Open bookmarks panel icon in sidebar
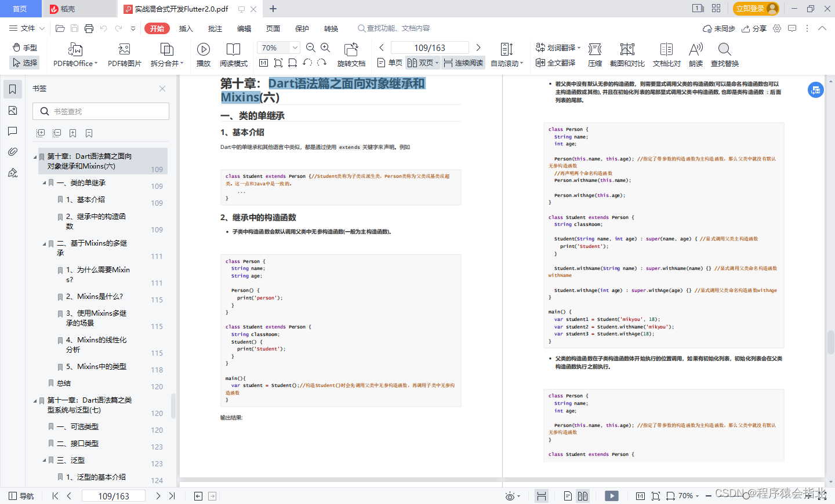Image resolution: width=835 pixels, height=504 pixels. point(13,89)
